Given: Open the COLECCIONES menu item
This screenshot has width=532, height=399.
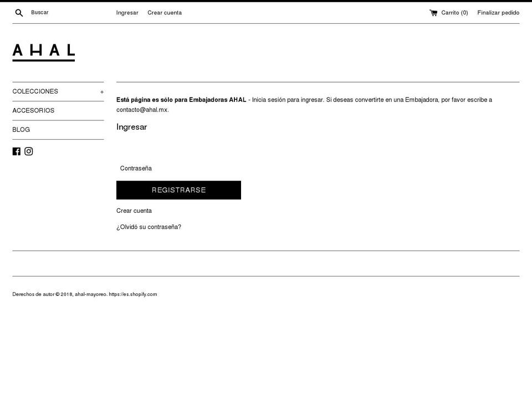Looking at the screenshot, I should tap(35, 91).
